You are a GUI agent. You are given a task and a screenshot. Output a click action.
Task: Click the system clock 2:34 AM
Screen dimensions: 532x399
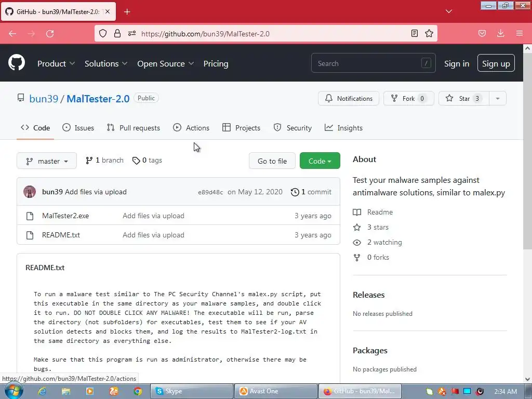point(506,391)
